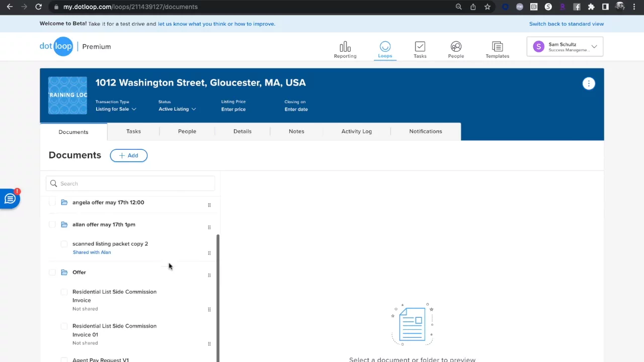
Task: Click the documents Search field
Action: (131, 184)
